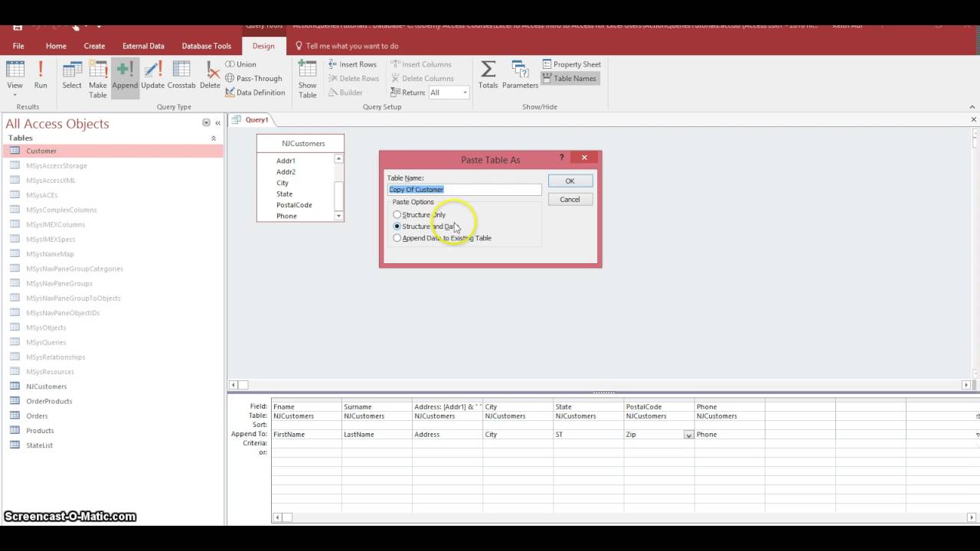Select the Pass-Through query option
The height and width of the screenshot is (551, 980).
pos(253,78)
